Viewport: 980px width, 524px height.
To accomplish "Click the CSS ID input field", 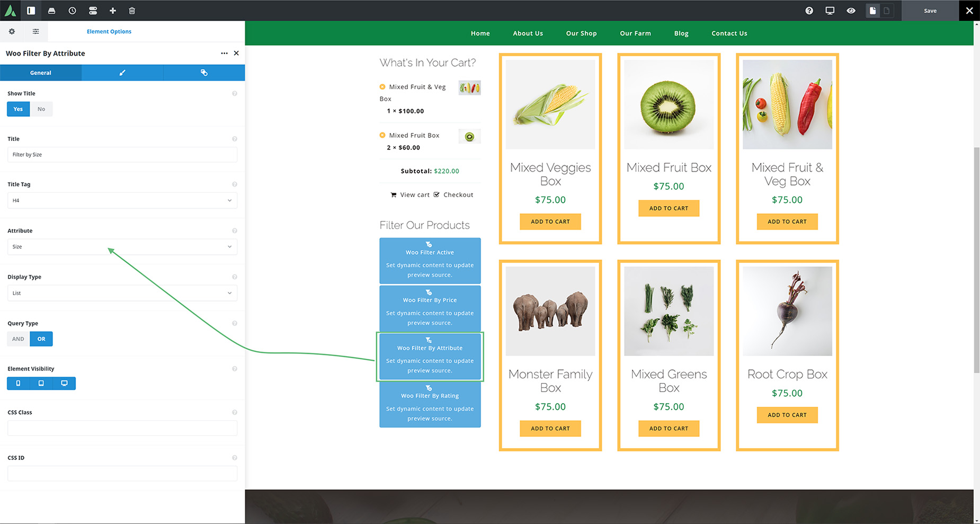I will pos(122,474).
